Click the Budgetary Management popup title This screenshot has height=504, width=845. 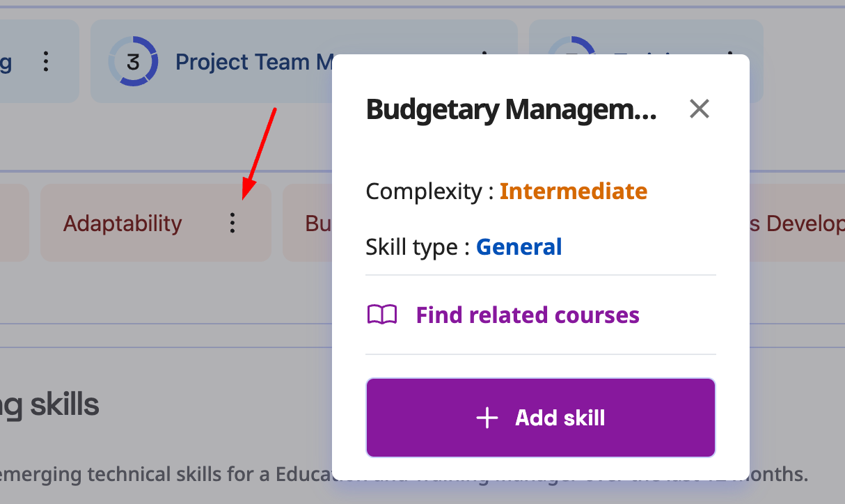point(511,109)
